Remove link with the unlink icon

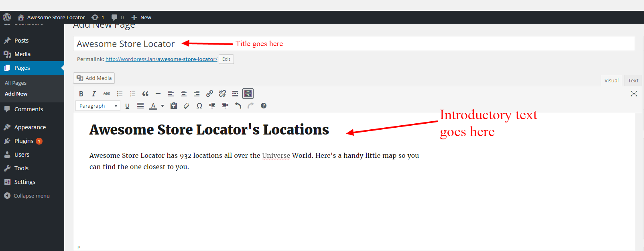click(222, 94)
